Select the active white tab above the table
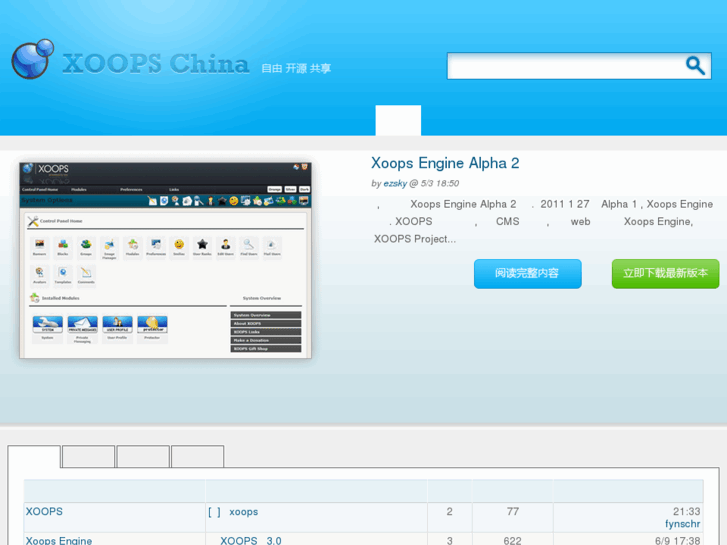The height and width of the screenshot is (545, 727). coord(34,456)
